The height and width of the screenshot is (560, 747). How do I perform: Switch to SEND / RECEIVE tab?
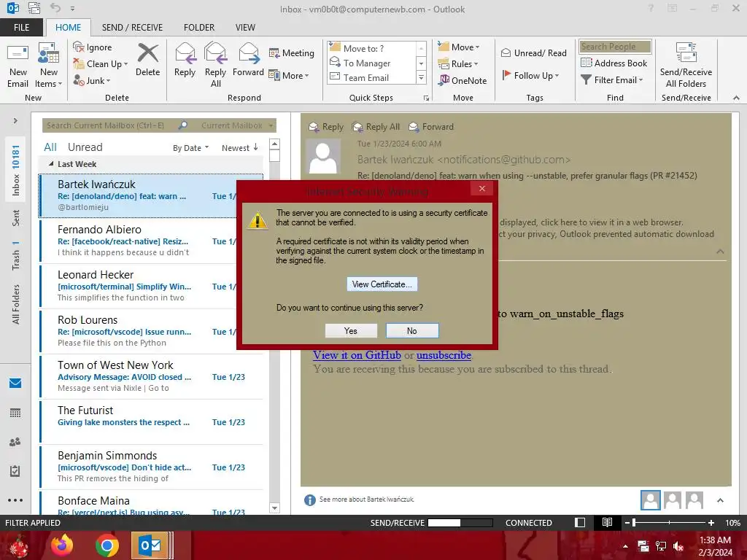132,27
